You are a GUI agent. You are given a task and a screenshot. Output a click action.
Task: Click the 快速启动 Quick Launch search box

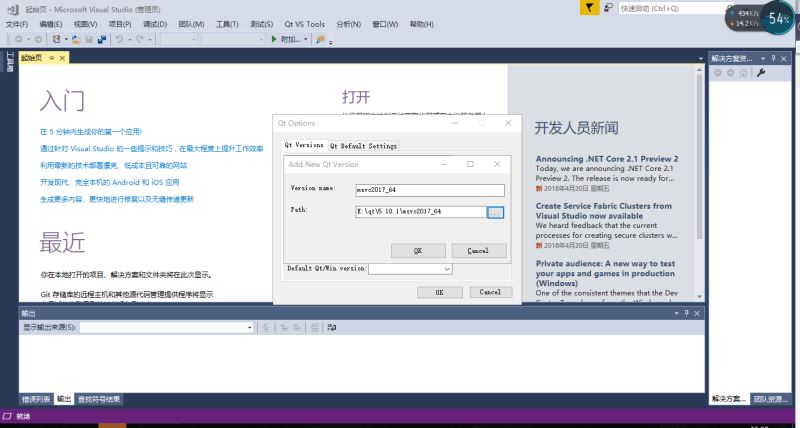(x=674, y=8)
